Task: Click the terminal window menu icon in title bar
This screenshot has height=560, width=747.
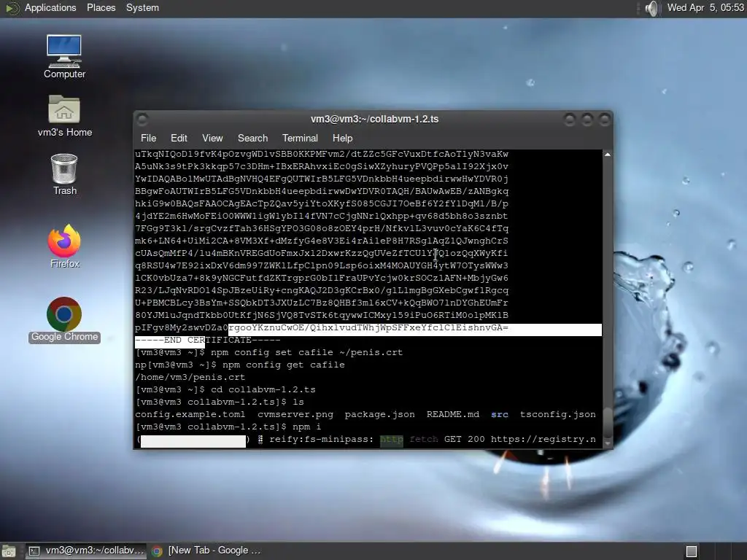Action: (x=142, y=119)
